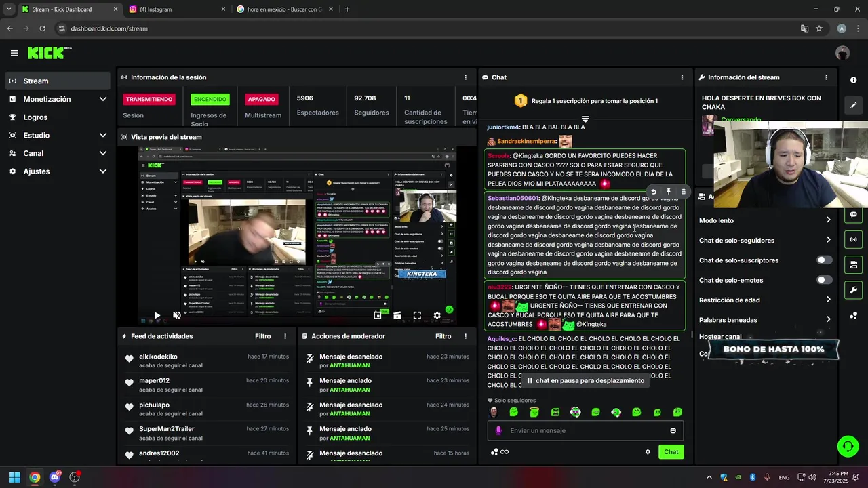Click the green Chat send button
Viewport: 868px width, 488px height.
[x=671, y=452]
